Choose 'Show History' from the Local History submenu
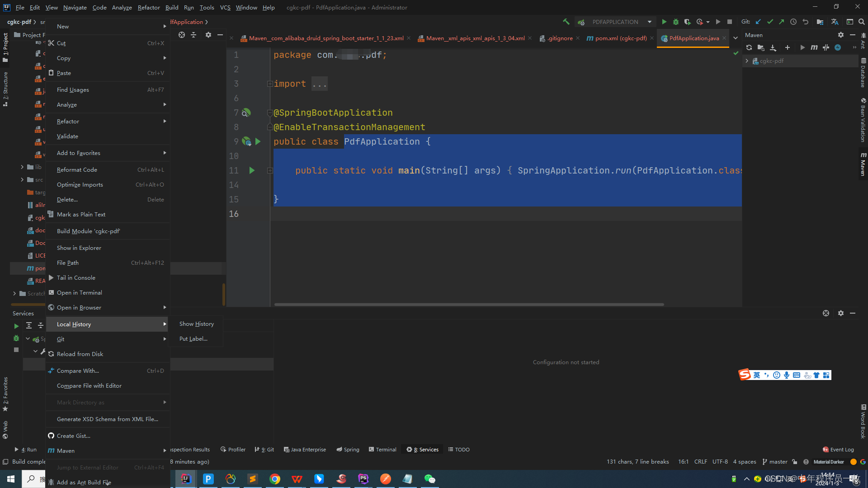This screenshot has height=488, width=868. [196, 324]
